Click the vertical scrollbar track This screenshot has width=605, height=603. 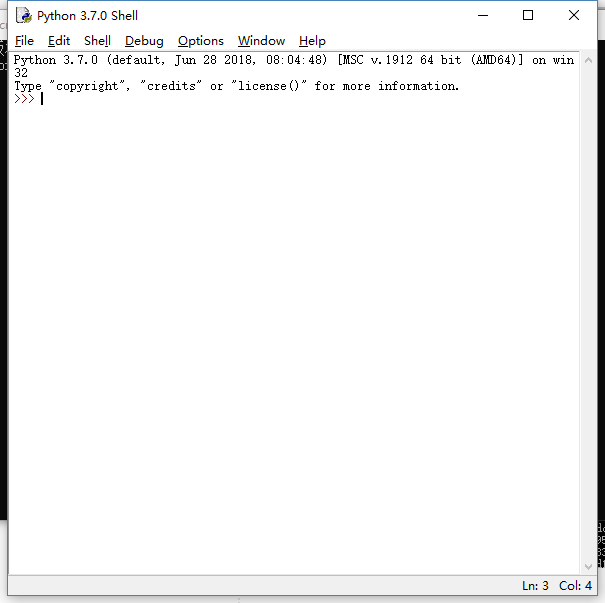588,313
